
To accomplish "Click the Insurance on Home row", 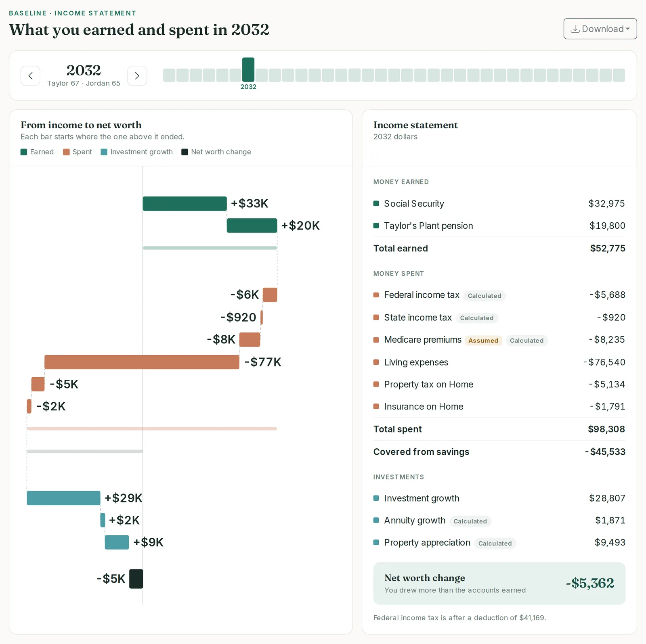I will (499, 407).
